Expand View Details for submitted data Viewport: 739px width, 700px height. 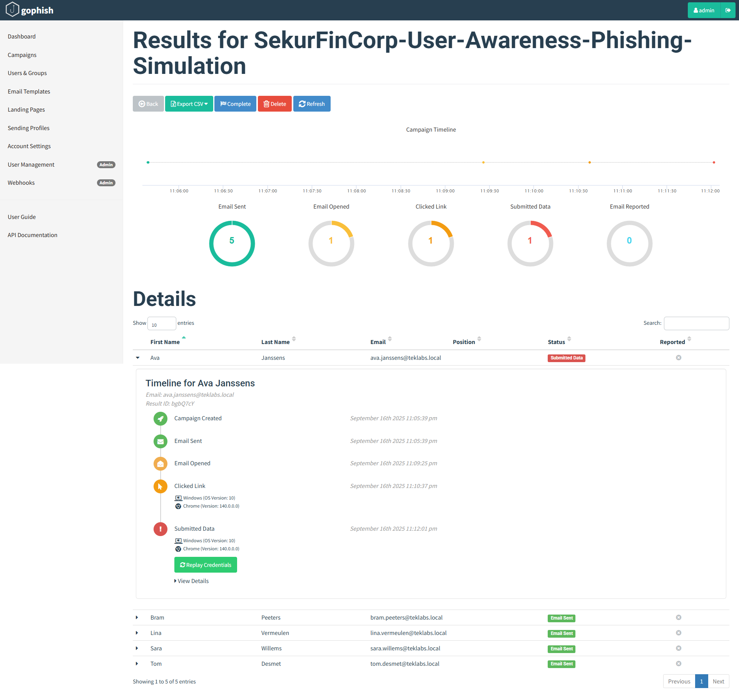click(x=192, y=581)
